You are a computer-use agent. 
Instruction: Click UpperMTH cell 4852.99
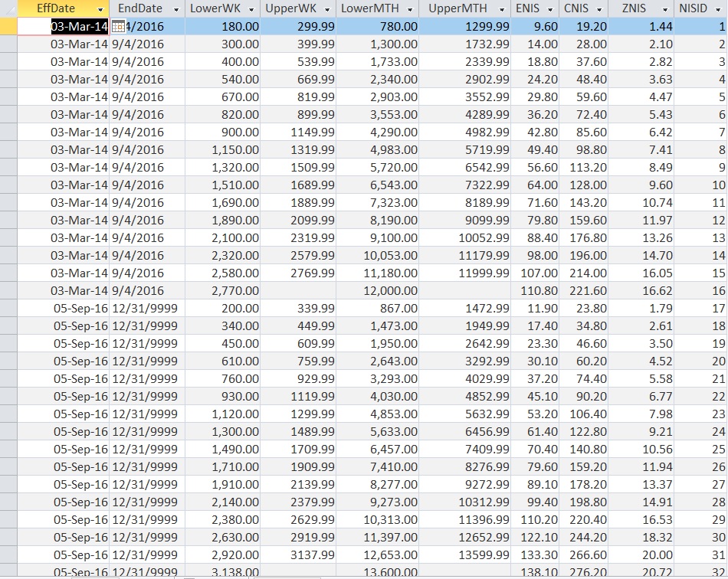tap(464, 397)
